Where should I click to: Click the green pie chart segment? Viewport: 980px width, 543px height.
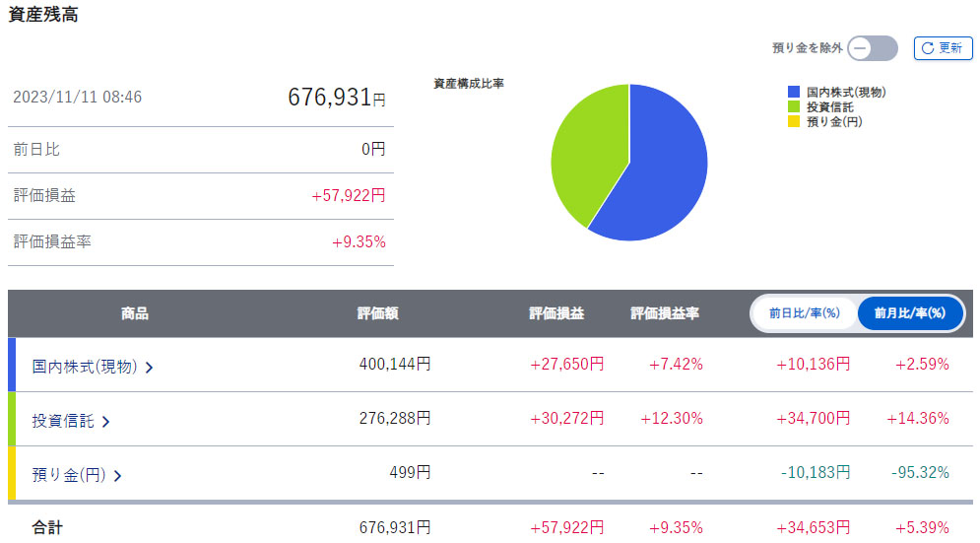(581, 148)
